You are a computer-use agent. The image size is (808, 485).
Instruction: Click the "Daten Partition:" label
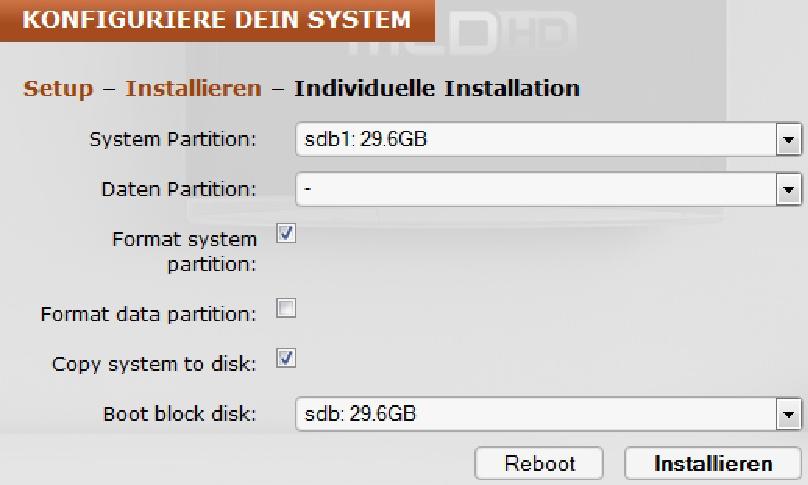[x=179, y=189]
